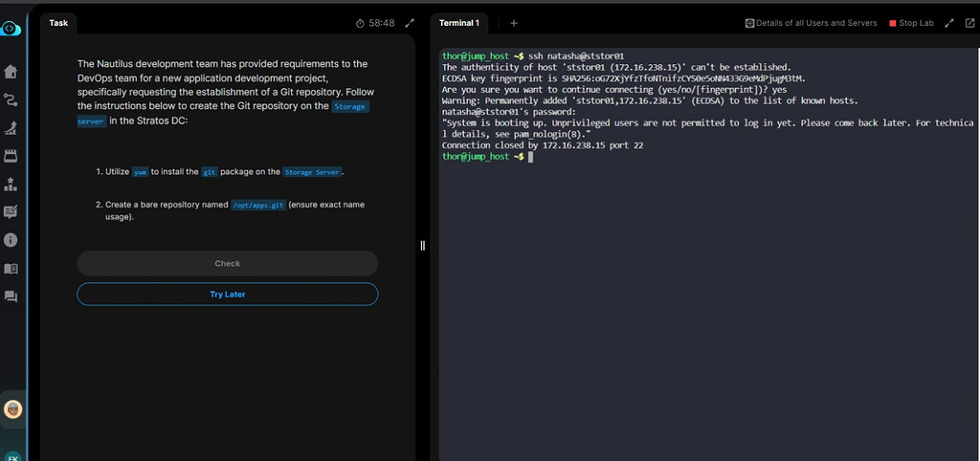Open the chat forum icon

pos(11,296)
